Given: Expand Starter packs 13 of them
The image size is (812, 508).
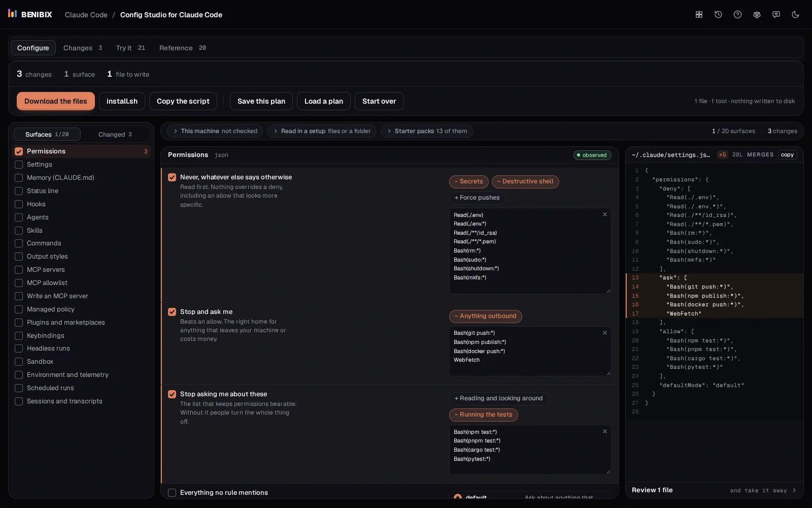Looking at the screenshot, I should tap(427, 131).
